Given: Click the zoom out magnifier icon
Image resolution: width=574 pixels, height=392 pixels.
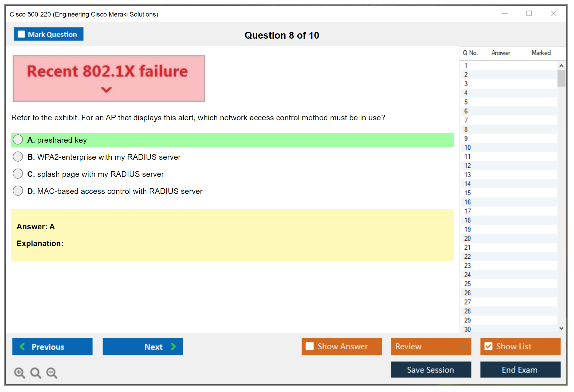Looking at the screenshot, I should click(52, 373).
